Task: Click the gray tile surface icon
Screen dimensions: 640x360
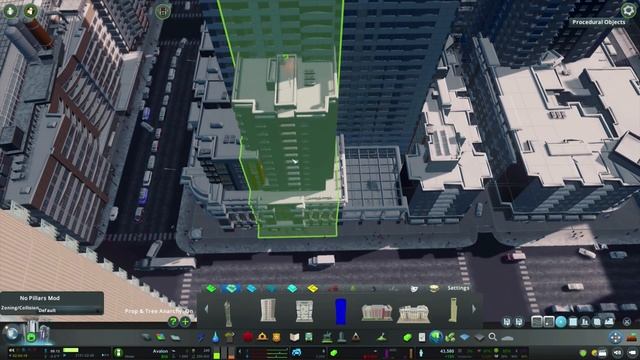Action: [479, 337]
